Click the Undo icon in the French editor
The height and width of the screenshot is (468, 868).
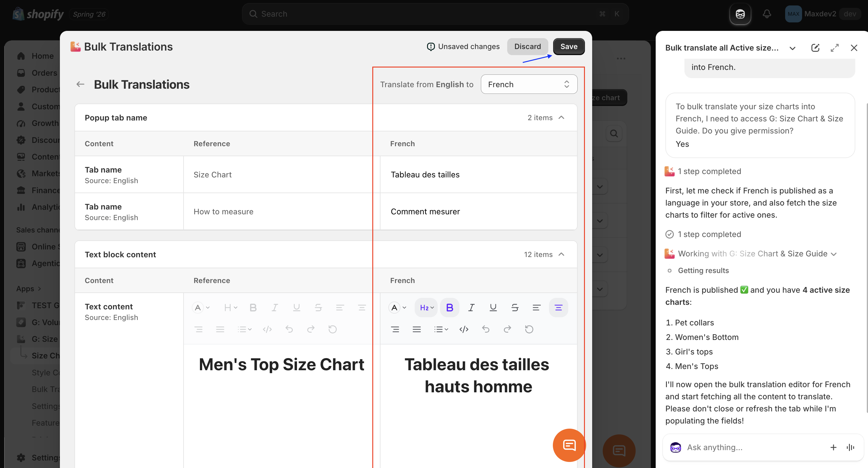pyautogui.click(x=485, y=329)
